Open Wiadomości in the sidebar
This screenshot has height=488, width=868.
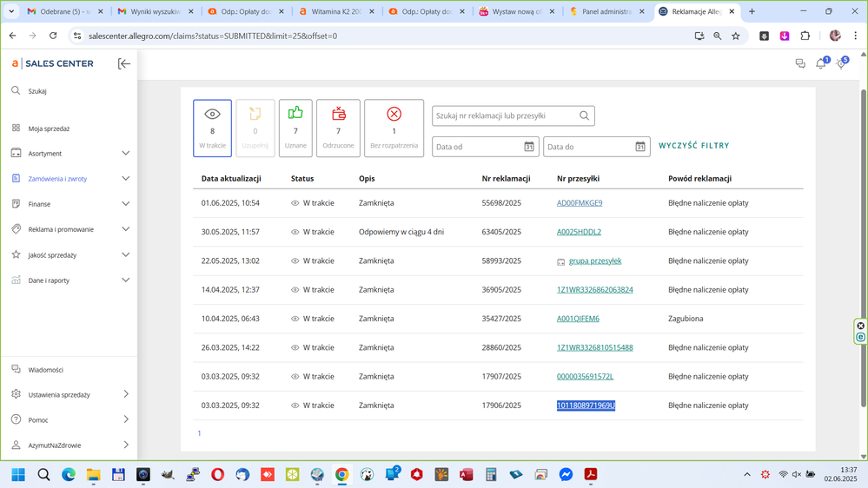[x=45, y=370]
